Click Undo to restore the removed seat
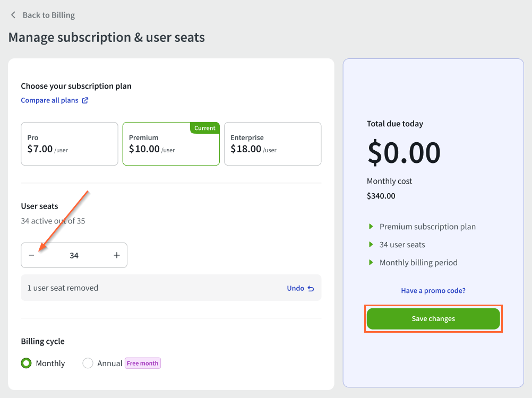The image size is (532, 398). pos(296,288)
